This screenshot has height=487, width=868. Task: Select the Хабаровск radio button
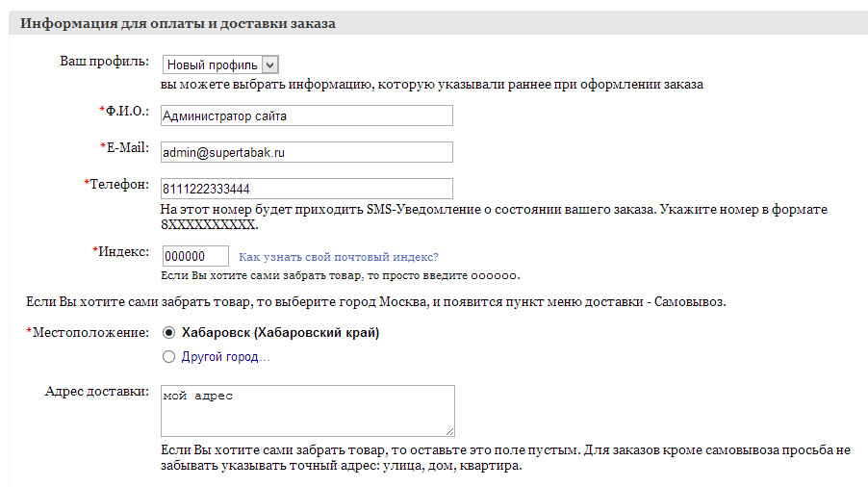169,333
